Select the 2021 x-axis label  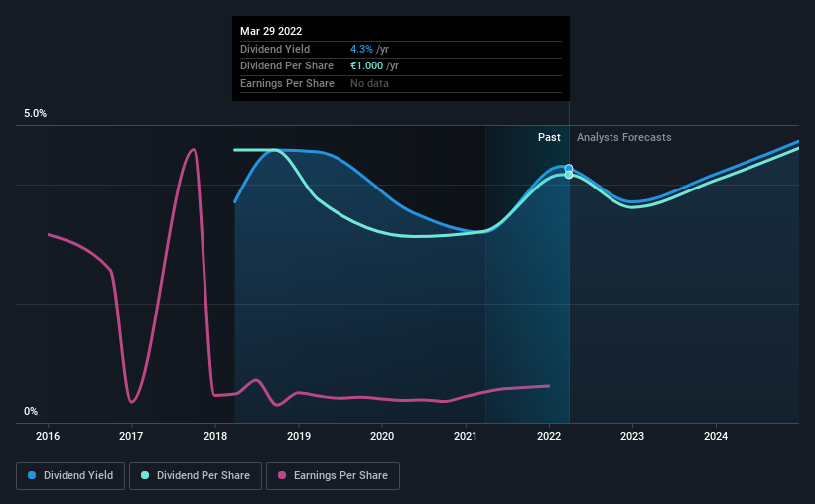(466, 436)
